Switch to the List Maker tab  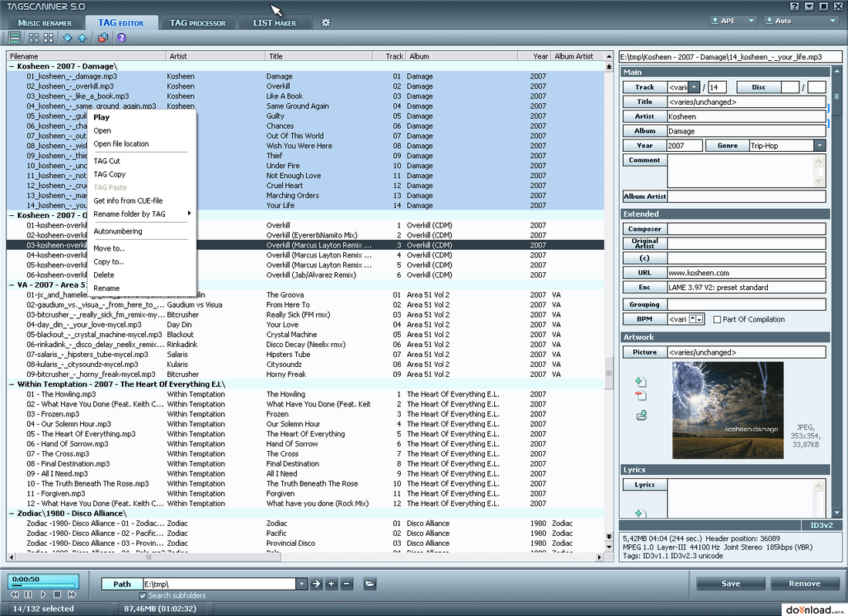[x=274, y=23]
